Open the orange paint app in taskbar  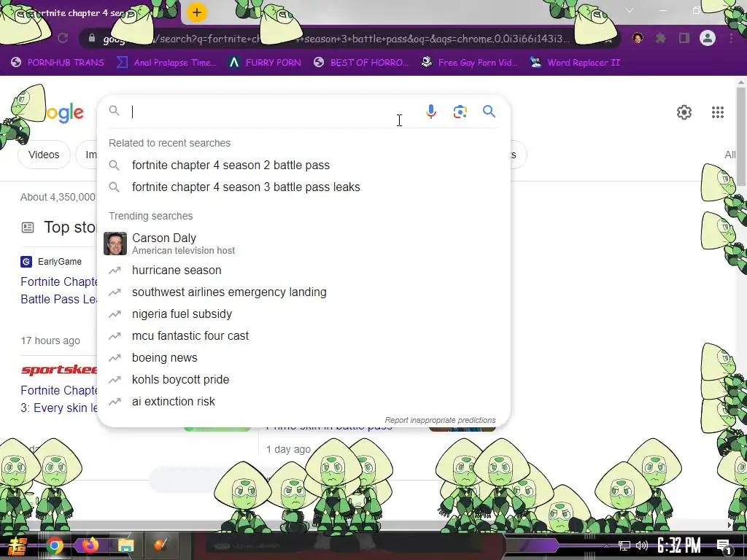tap(160, 545)
